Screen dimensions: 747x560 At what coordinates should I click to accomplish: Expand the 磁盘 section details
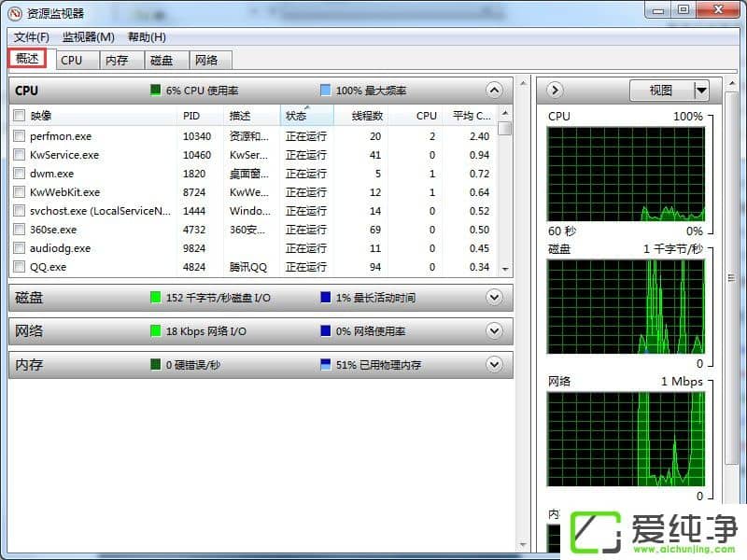tap(494, 297)
